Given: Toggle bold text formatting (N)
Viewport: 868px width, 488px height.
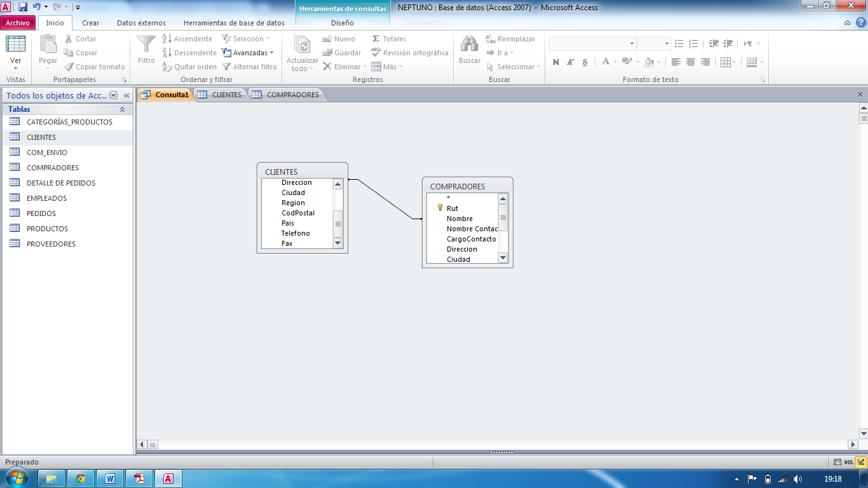Looking at the screenshot, I should point(556,62).
